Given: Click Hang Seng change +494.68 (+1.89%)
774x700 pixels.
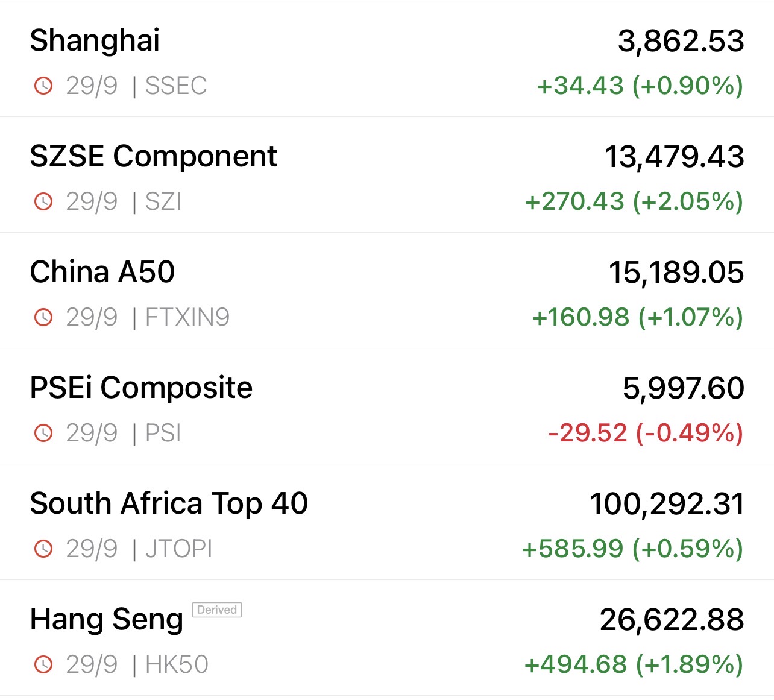Looking at the screenshot, I should point(634,664).
